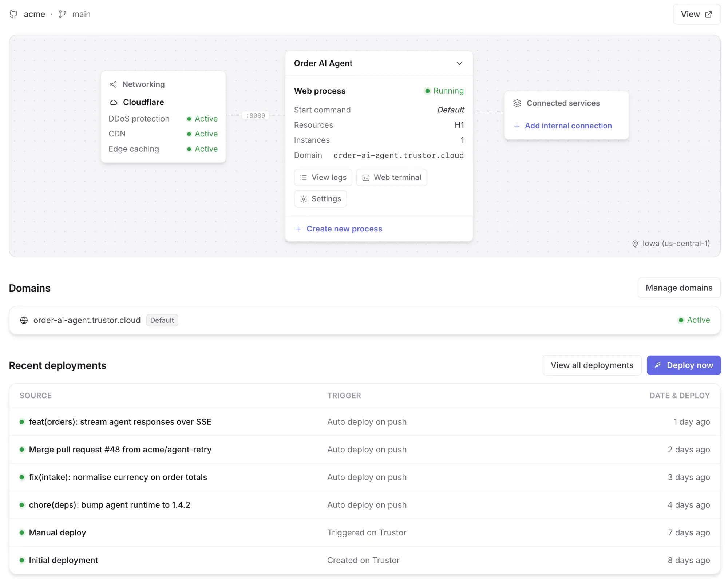Open process Settings
This screenshot has height=582, width=728.
pos(320,199)
